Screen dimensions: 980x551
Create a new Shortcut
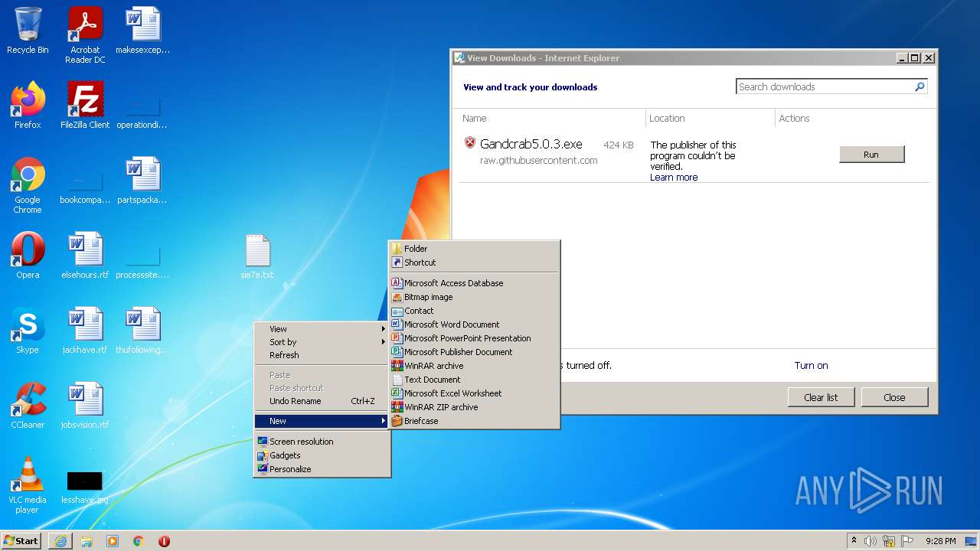(475, 262)
